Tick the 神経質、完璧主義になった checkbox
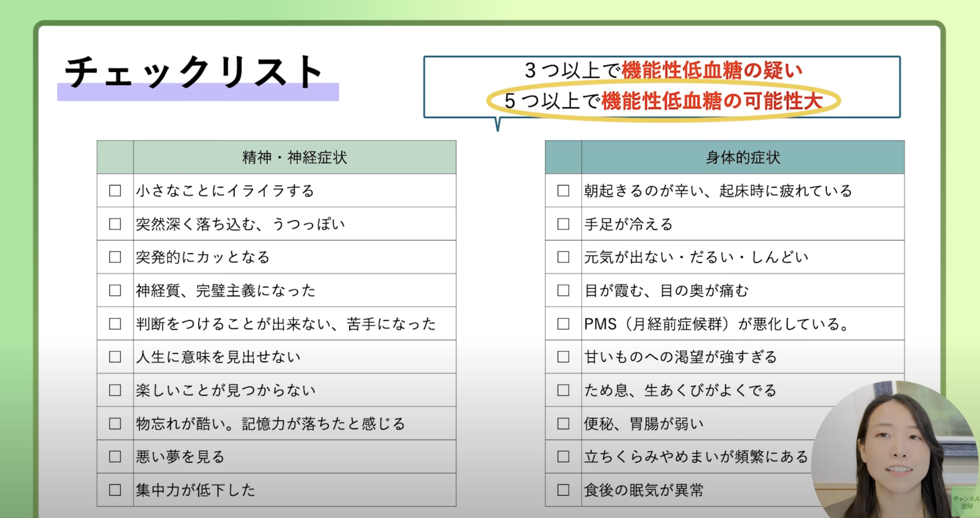 [115, 290]
